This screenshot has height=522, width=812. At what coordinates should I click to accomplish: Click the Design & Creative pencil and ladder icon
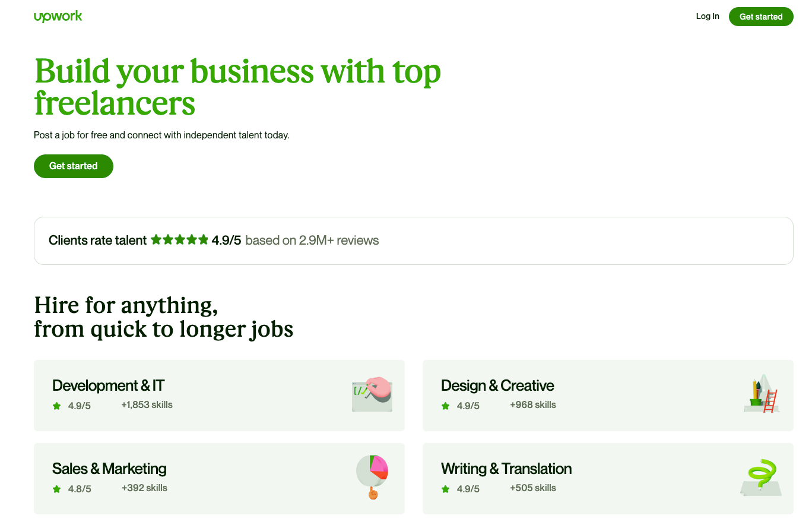[x=762, y=394]
